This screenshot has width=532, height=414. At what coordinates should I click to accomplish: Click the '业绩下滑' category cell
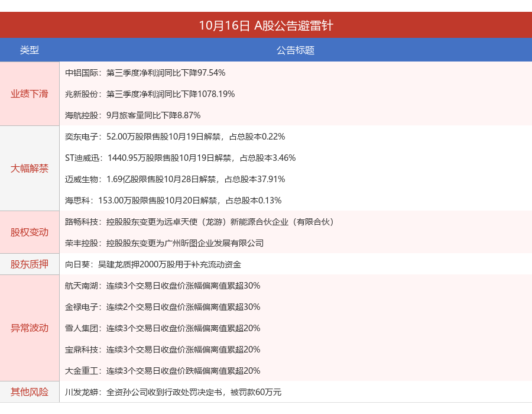[x=30, y=93]
